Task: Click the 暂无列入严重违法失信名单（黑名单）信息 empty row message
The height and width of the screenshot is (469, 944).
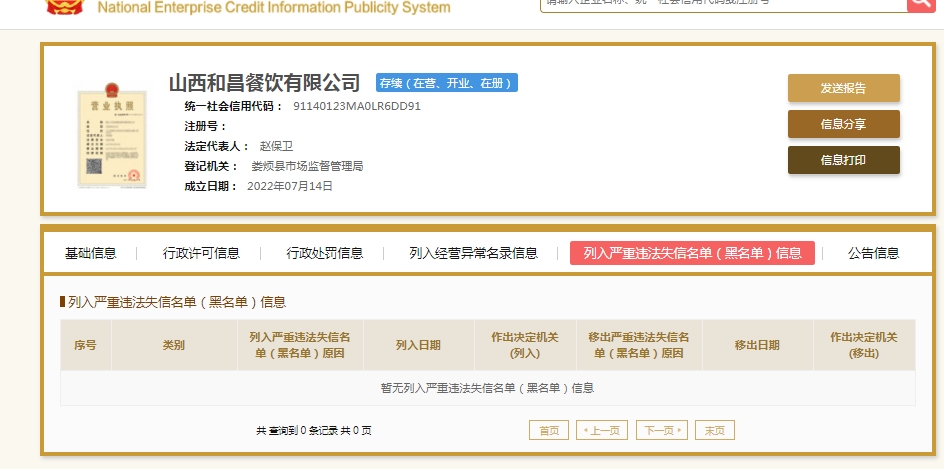Action: (488, 388)
